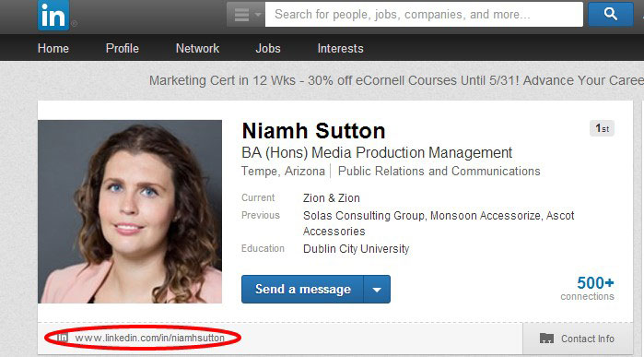644x357 pixels.
Task: Click the eCornell Marketing Cert ad link
Action: pos(396,80)
